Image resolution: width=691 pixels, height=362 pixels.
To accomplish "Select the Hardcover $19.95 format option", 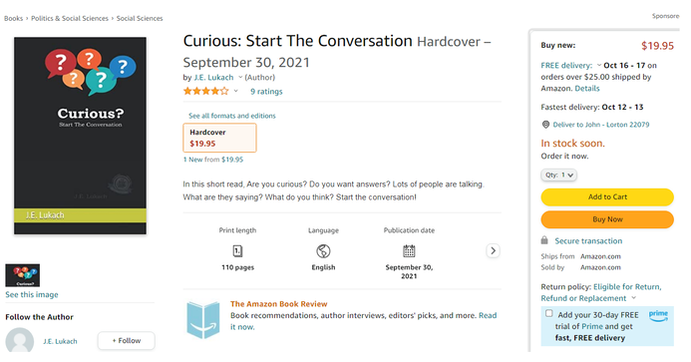I will coord(219,138).
